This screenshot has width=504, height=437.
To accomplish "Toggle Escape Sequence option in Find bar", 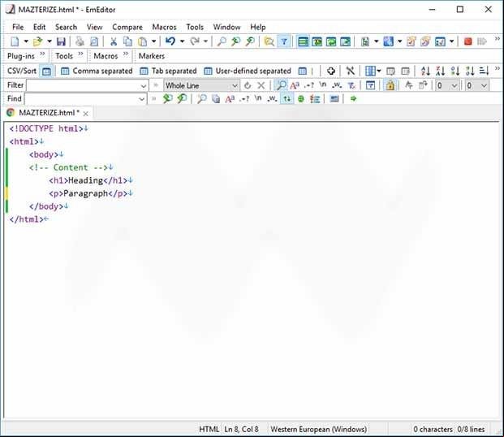I will pyautogui.click(x=258, y=98).
